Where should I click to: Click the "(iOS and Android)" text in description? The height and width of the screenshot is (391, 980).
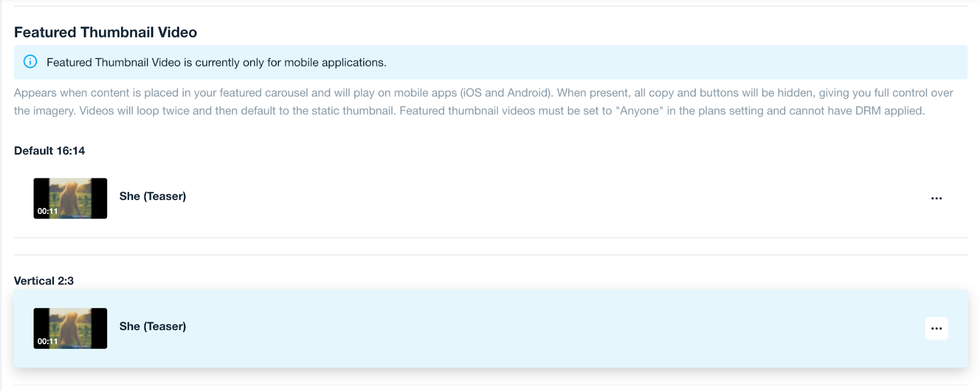tap(507, 93)
